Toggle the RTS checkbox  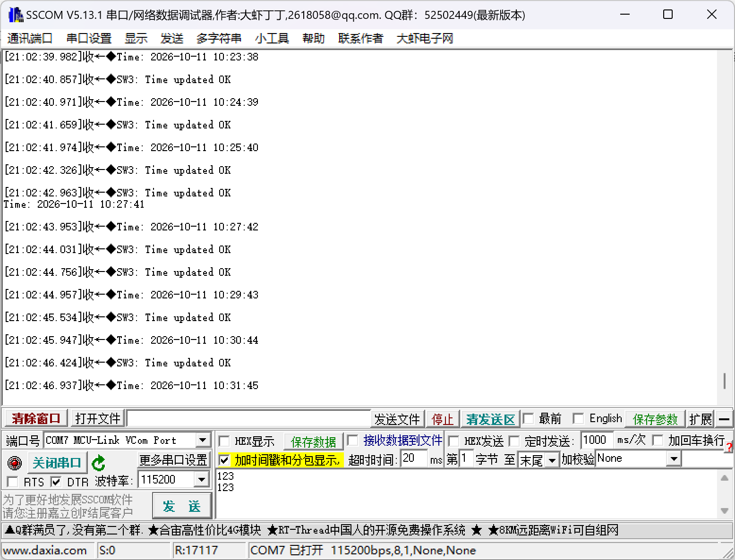tap(13, 482)
